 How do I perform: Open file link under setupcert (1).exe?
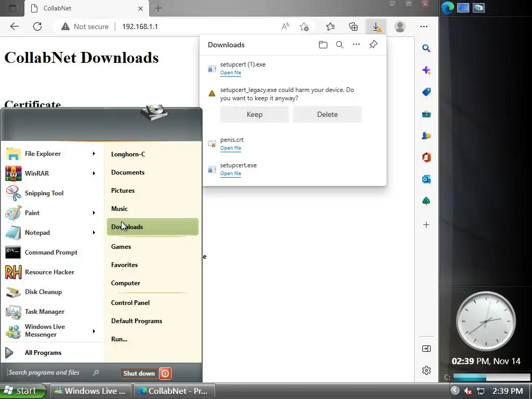(x=230, y=73)
